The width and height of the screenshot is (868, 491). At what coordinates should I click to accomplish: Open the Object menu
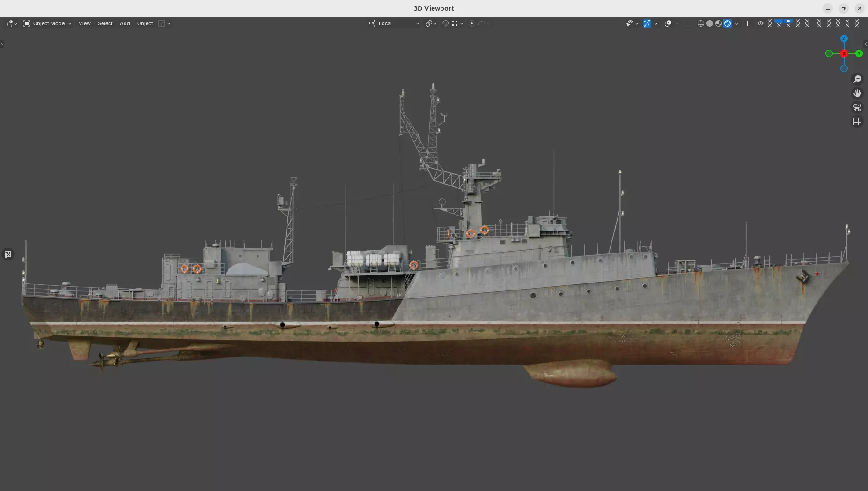tap(145, 23)
